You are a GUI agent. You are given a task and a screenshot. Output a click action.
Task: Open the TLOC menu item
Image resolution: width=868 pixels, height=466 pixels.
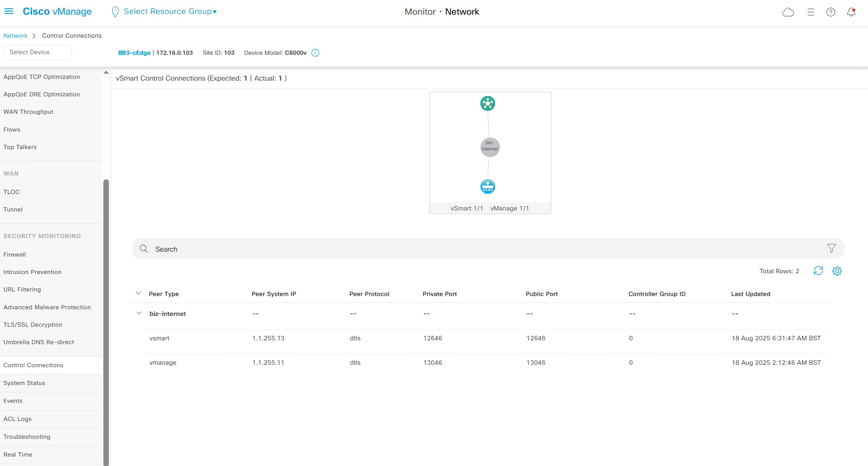click(12, 192)
